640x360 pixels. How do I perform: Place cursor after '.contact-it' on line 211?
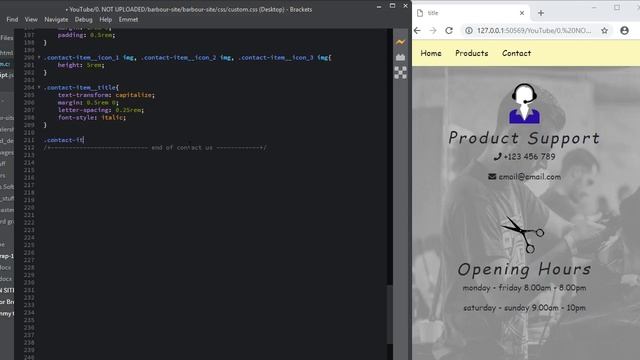[84, 140]
